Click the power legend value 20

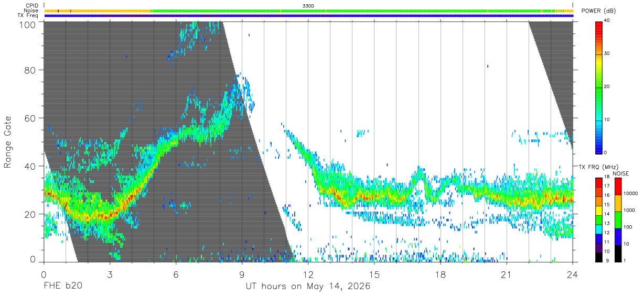[x=607, y=86]
